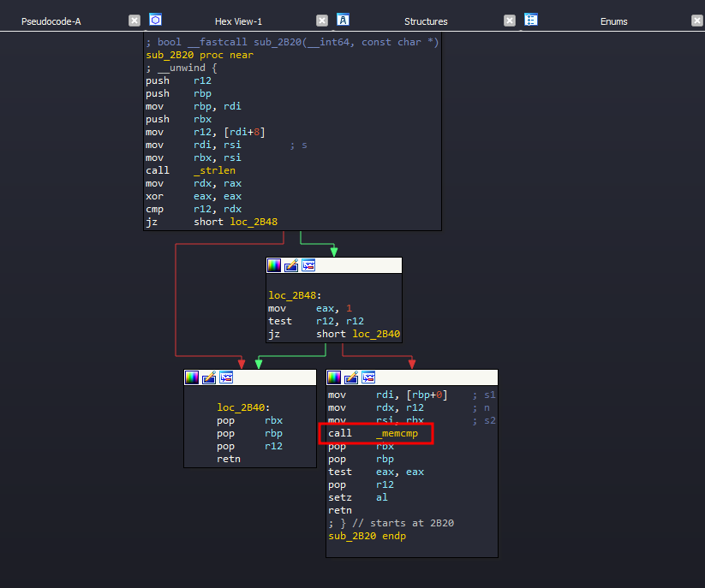The width and height of the screenshot is (705, 588).
Task: Close the Structures tab
Action: 510,21
